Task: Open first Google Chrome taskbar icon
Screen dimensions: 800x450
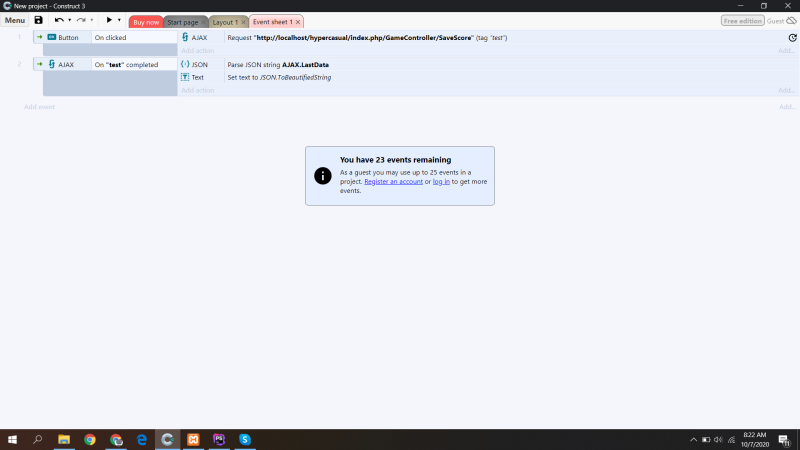Action: tap(90, 439)
